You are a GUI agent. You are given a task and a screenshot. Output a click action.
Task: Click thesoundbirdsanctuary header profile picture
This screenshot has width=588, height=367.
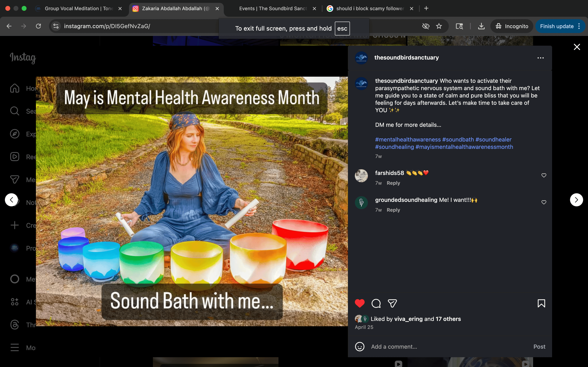(x=361, y=58)
